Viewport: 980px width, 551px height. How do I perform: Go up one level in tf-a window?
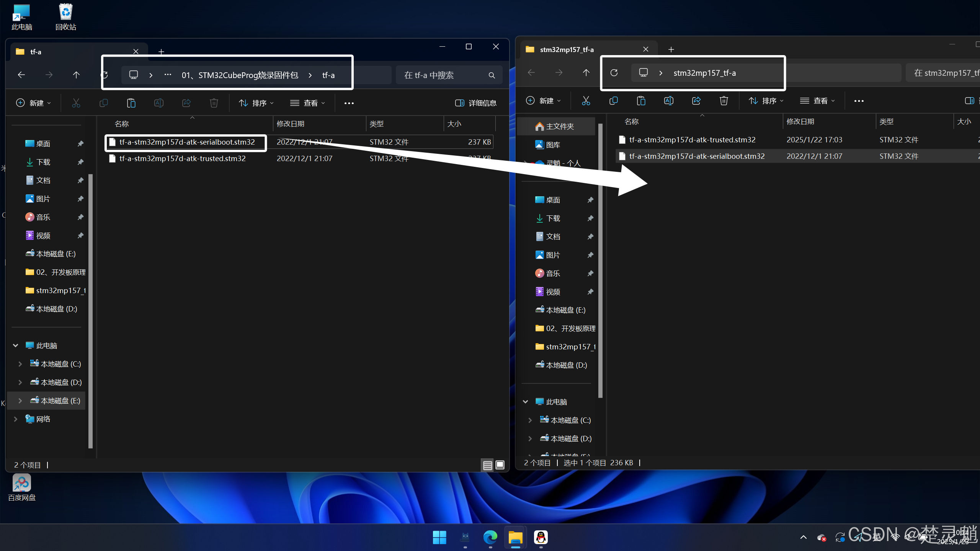pyautogui.click(x=76, y=75)
